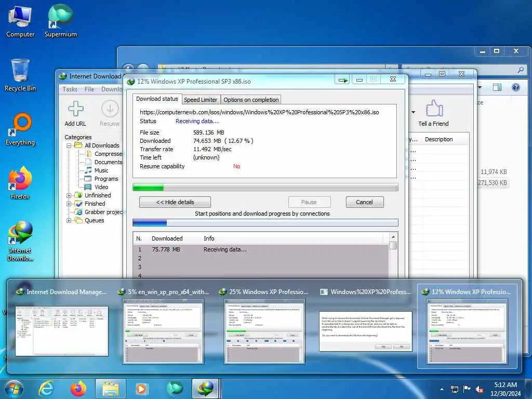Select the Programs category
Screen dimensions: 532x399
tap(101, 179)
